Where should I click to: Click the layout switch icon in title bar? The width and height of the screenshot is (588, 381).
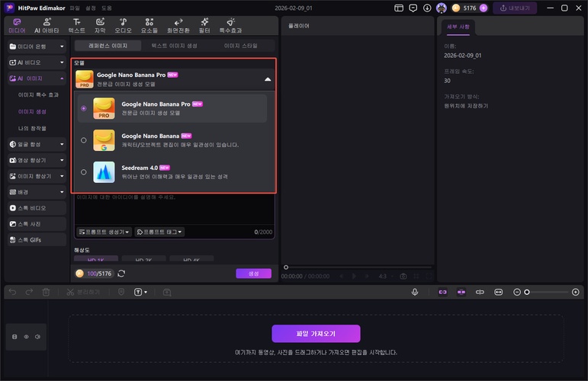coord(399,8)
